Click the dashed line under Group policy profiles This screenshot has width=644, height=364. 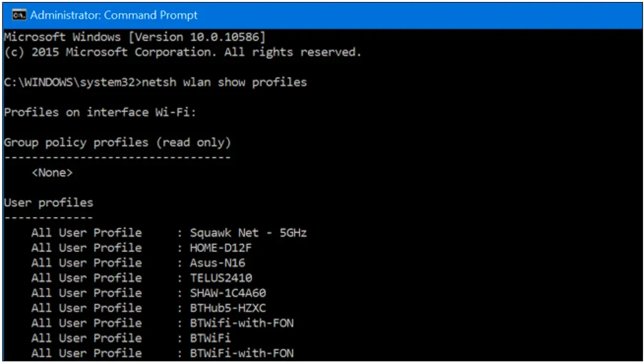coord(117,157)
